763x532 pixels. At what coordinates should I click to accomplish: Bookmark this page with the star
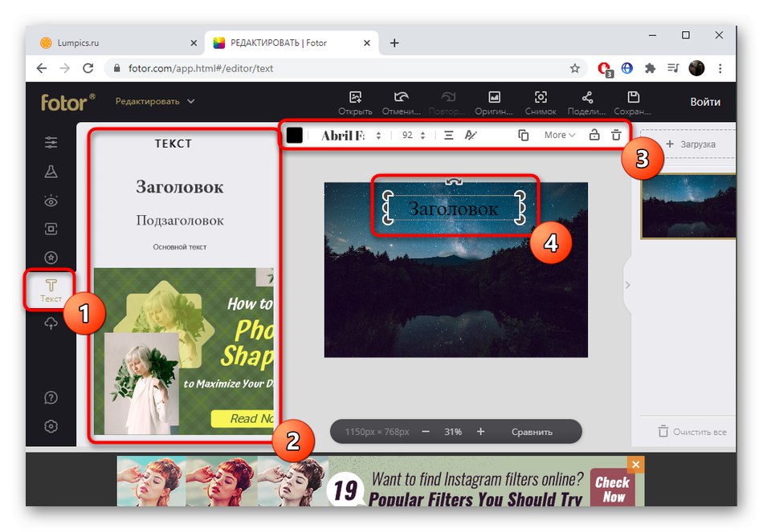point(575,68)
